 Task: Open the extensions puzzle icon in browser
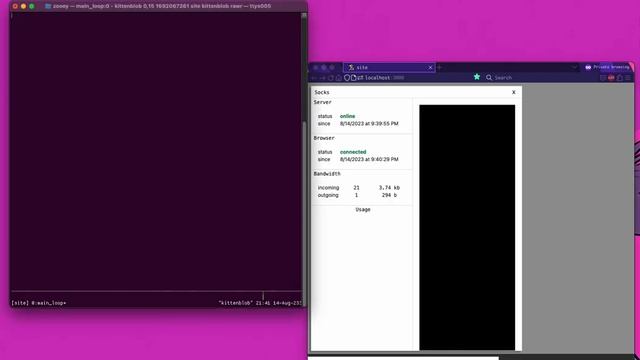coord(620,78)
